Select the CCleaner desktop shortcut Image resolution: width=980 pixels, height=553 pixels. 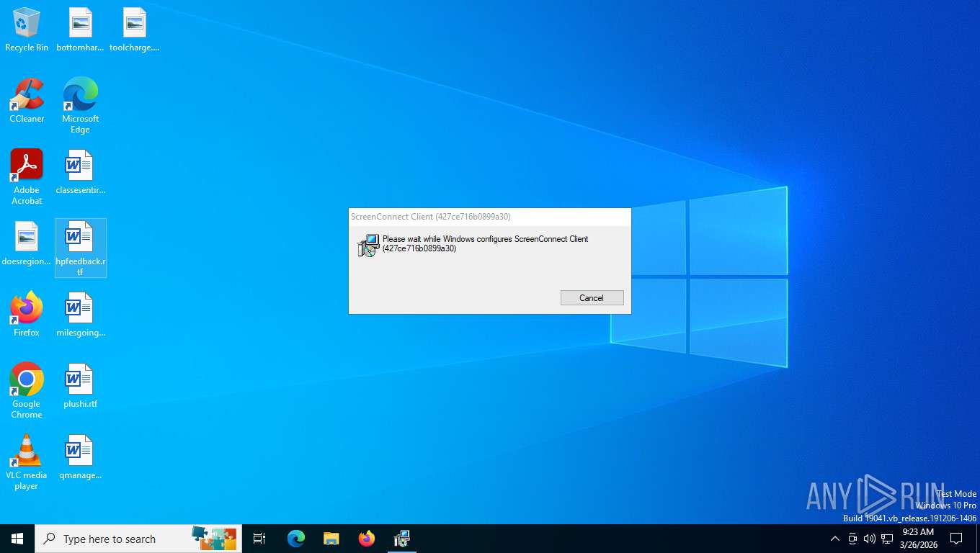pyautogui.click(x=27, y=102)
